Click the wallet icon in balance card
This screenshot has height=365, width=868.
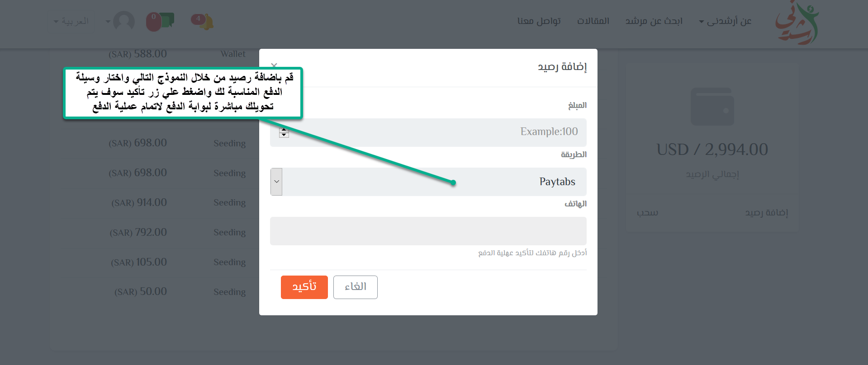click(712, 107)
